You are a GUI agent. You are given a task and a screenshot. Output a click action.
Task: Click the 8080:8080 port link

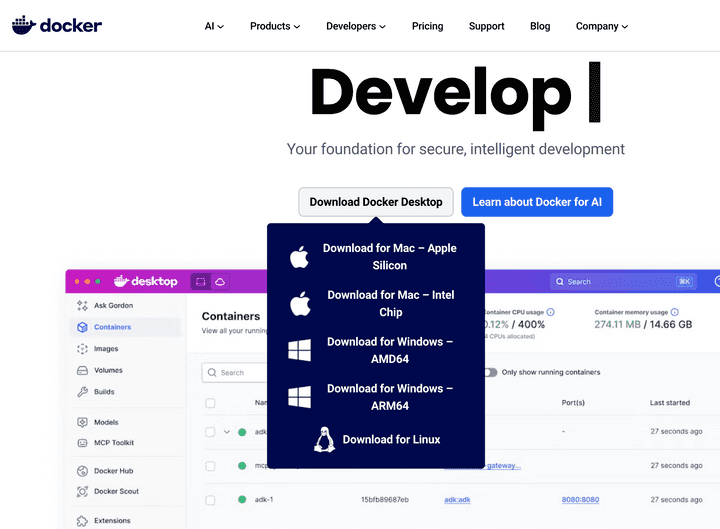(580, 499)
